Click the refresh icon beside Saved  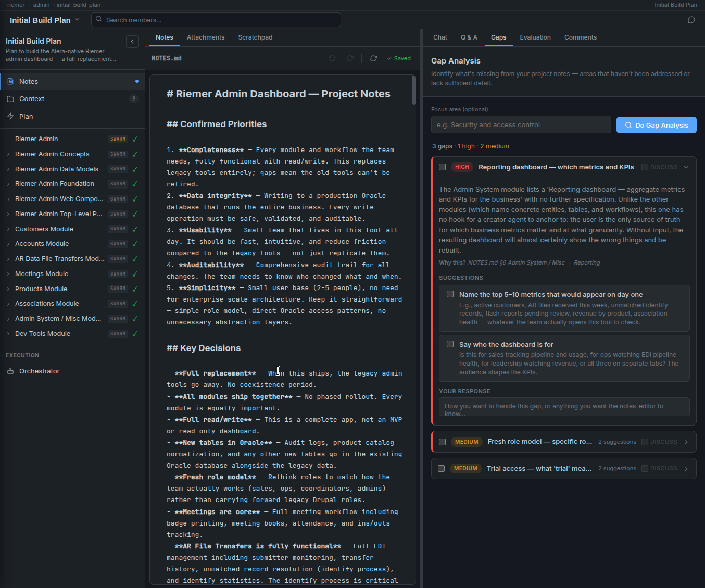[373, 58]
